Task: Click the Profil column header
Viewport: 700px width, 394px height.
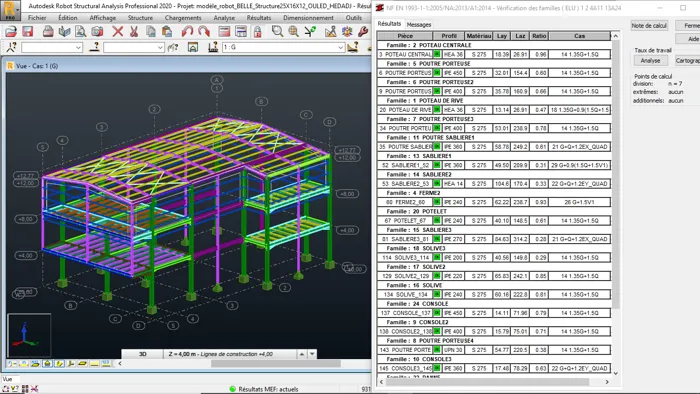Action: [449, 36]
